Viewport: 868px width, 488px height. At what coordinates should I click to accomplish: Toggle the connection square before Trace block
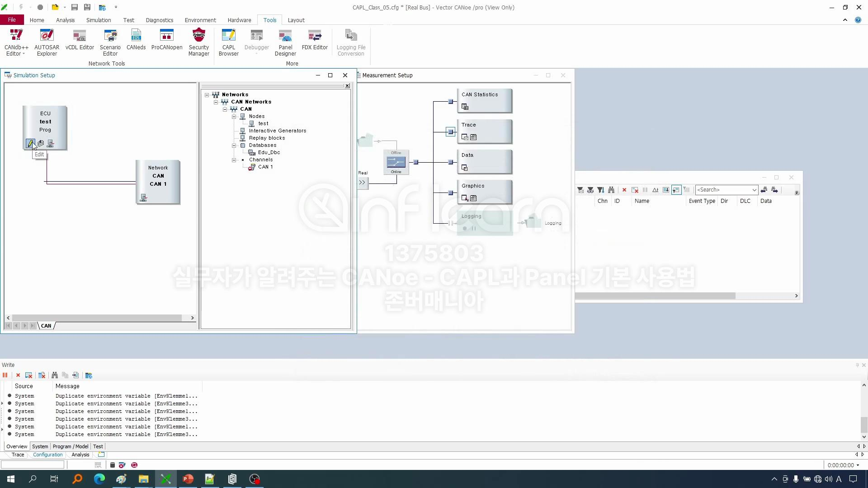coord(450,131)
